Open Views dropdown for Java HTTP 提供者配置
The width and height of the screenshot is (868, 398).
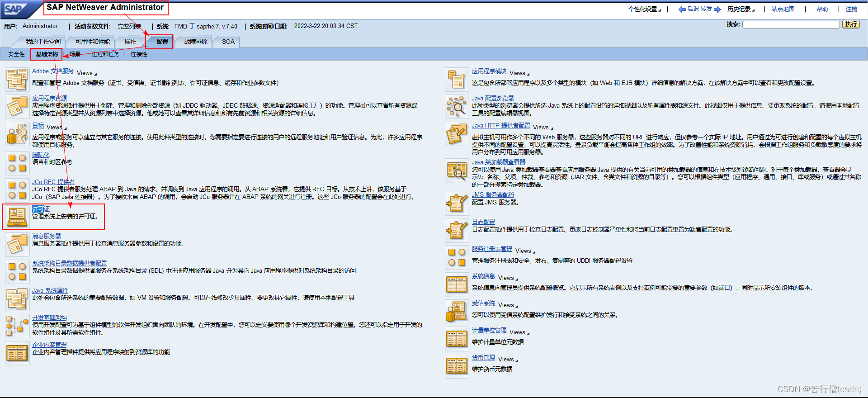(x=542, y=128)
